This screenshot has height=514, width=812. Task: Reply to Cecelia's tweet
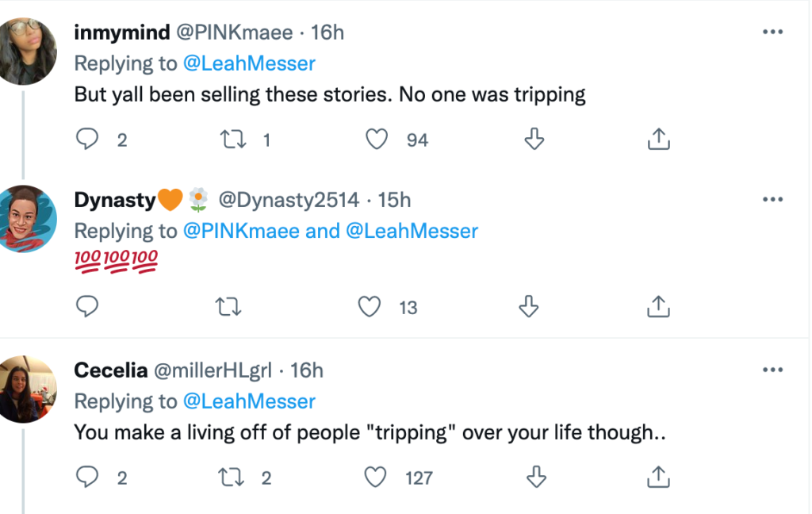(x=86, y=477)
